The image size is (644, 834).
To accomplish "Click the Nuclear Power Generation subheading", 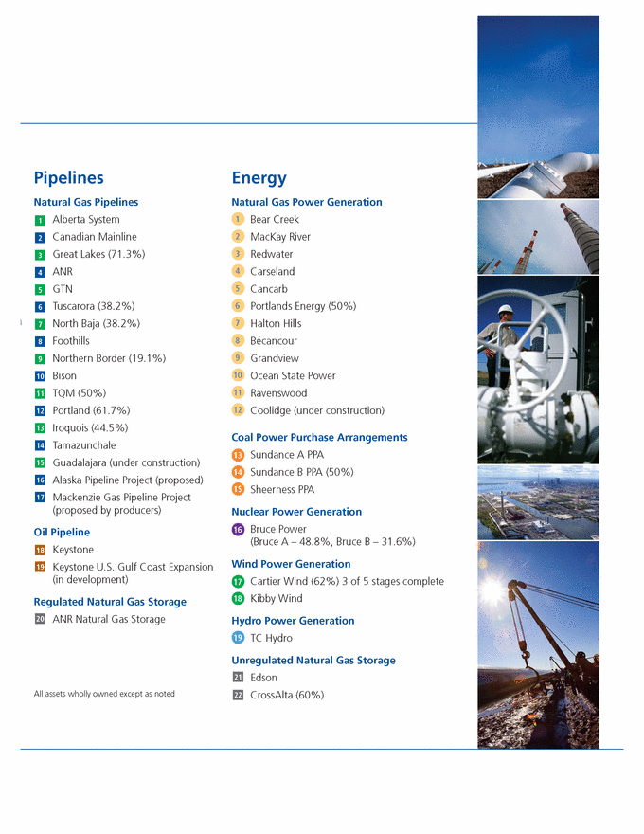I will (296, 512).
